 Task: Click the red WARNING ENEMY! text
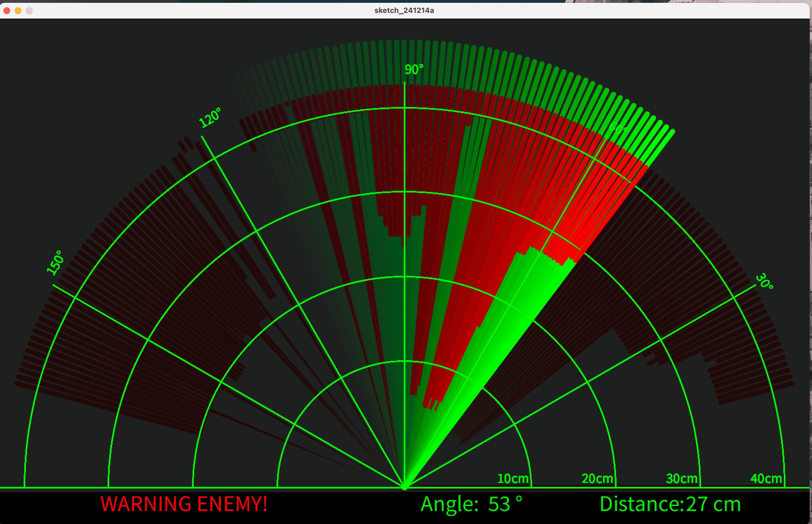[184, 504]
